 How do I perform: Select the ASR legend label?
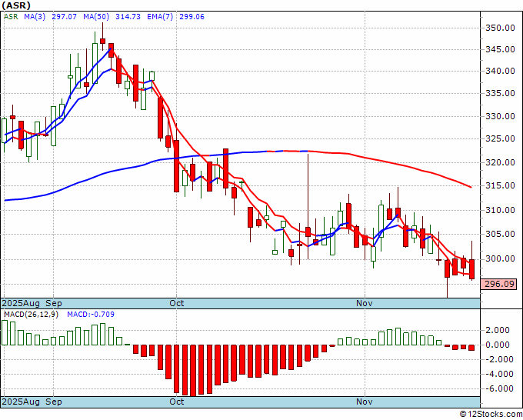pyautogui.click(x=11, y=17)
